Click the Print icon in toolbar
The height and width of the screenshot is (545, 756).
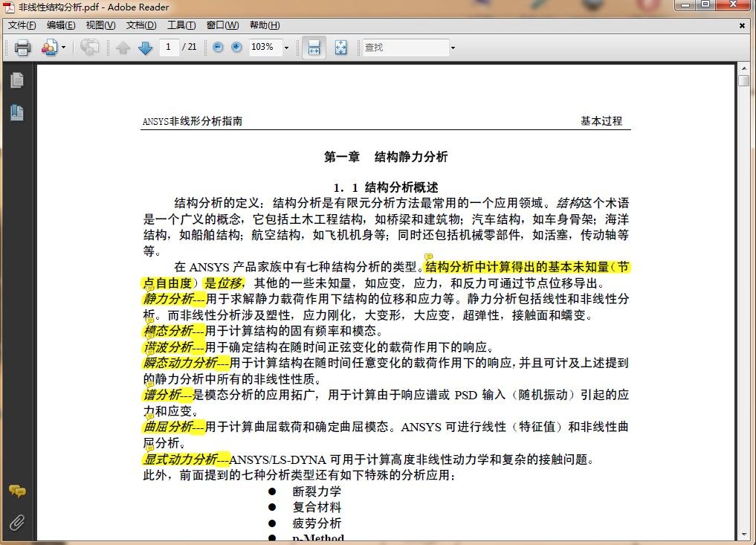coord(22,48)
